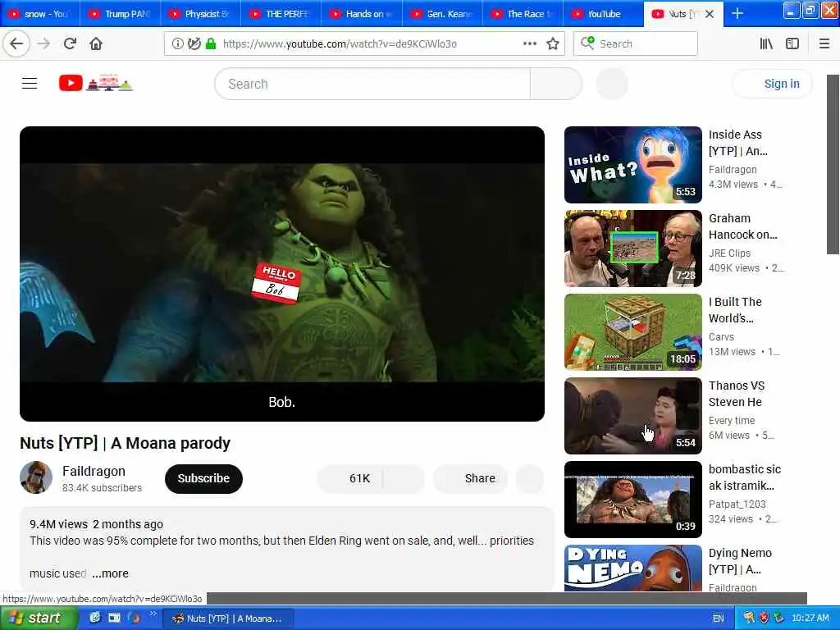Like the video with 61K button
This screenshot has width=840, height=630.
pyautogui.click(x=349, y=478)
